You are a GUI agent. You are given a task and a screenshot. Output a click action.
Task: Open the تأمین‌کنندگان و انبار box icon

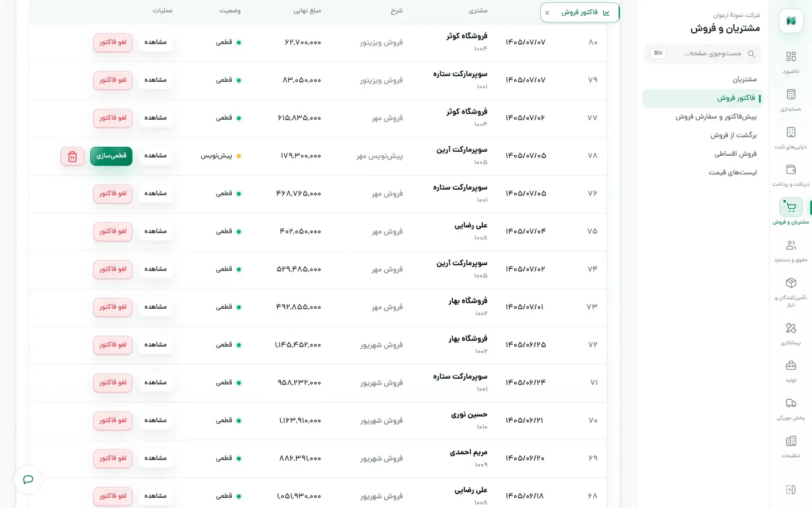point(791,283)
